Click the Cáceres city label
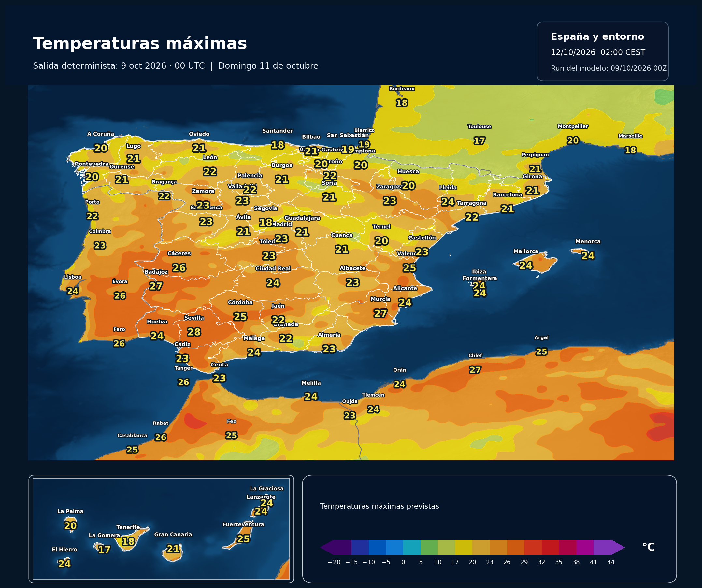 click(179, 253)
